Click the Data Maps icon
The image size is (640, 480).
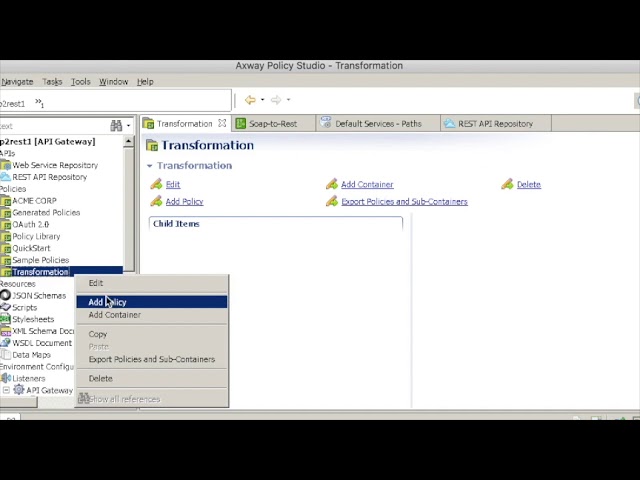[x=5, y=355]
